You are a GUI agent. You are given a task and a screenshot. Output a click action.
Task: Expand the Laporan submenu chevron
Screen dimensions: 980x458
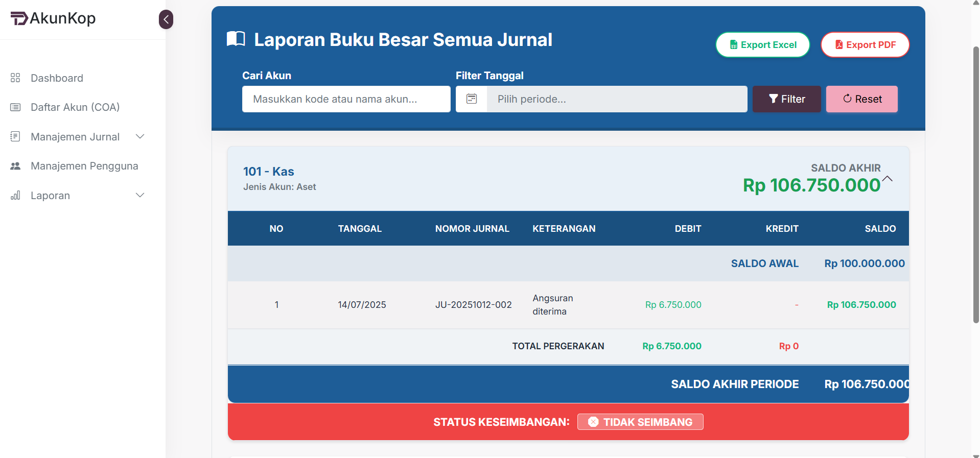140,195
